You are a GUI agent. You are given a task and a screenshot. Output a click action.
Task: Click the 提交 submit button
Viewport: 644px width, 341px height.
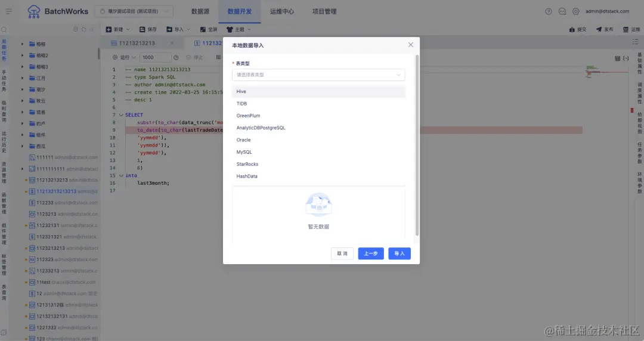click(578, 30)
